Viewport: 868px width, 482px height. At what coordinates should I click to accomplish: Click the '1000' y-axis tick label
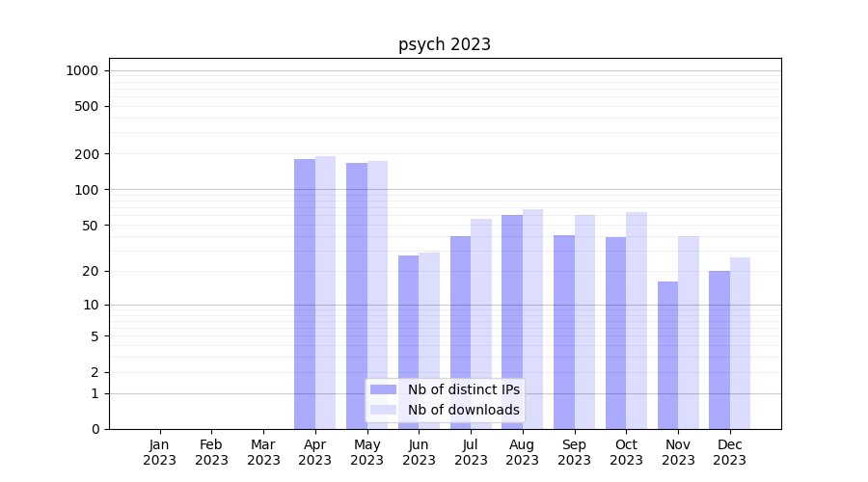pyautogui.click(x=82, y=70)
